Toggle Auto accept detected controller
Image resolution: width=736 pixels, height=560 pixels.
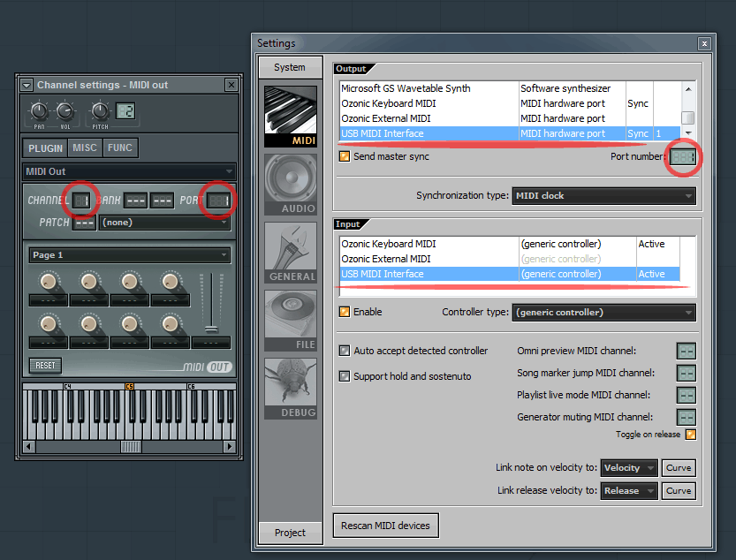345,351
